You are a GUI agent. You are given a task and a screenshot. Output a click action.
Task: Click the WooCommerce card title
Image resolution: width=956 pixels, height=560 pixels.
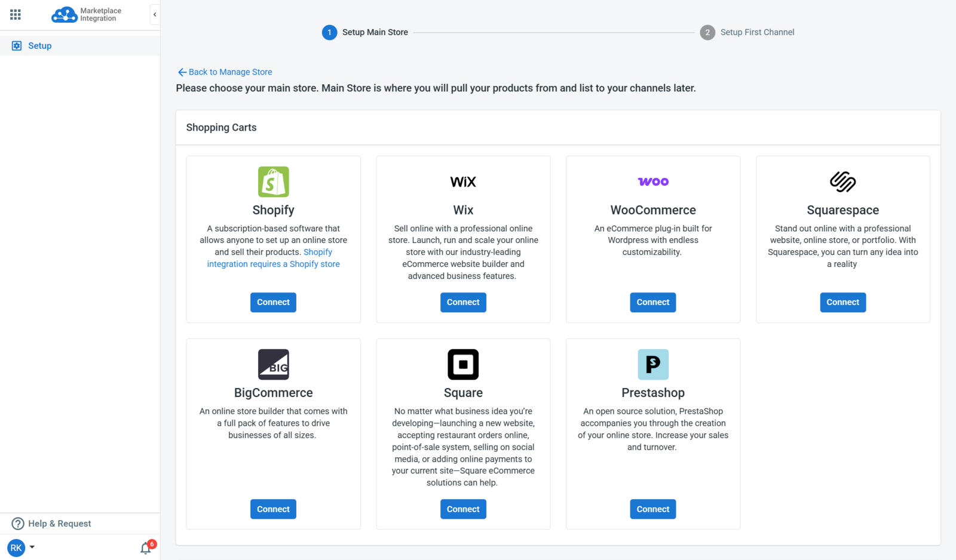pyautogui.click(x=653, y=210)
